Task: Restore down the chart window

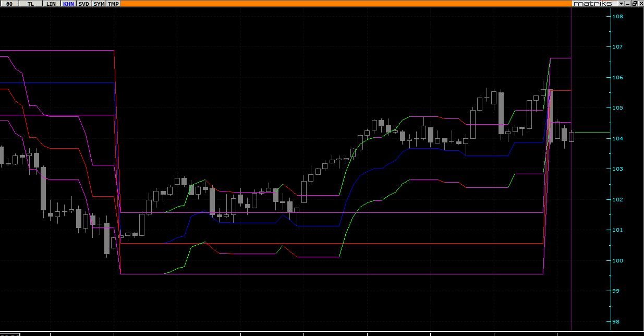Action: tap(635, 3)
